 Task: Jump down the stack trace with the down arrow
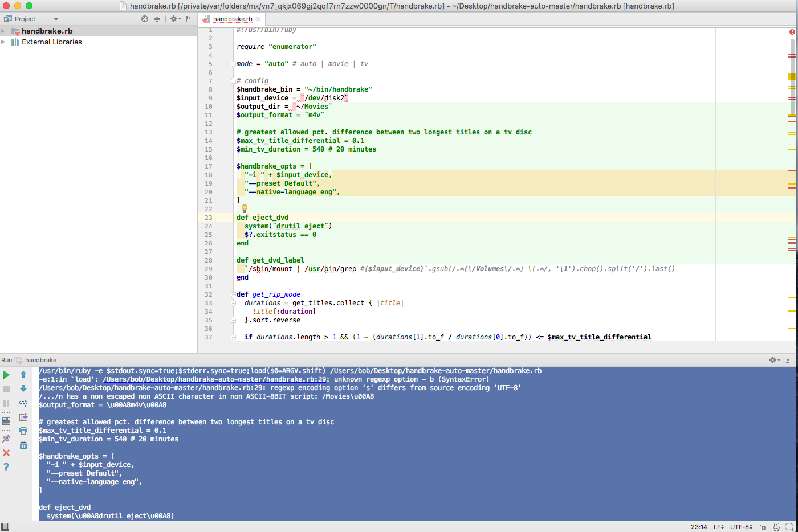tap(23, 389)
